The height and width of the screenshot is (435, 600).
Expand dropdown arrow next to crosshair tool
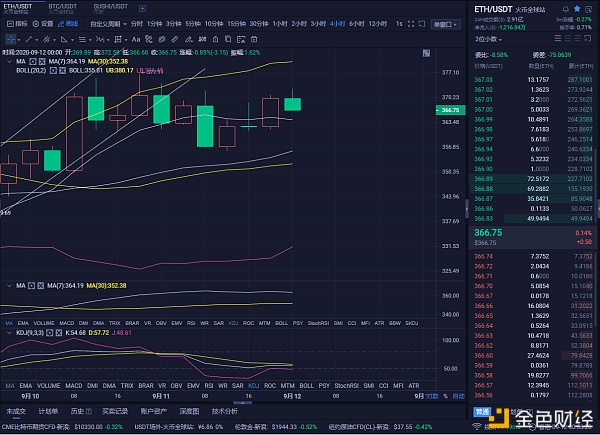point(19,40)
